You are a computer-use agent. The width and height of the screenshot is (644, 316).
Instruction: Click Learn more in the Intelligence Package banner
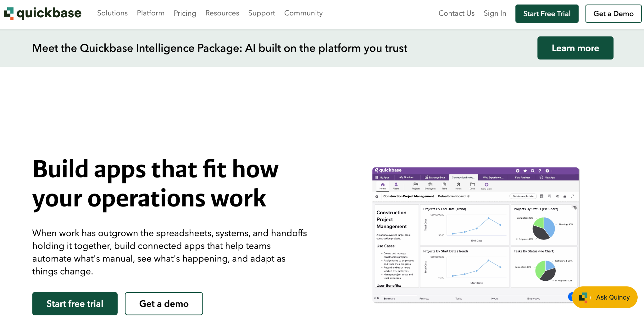coord(575,48)
